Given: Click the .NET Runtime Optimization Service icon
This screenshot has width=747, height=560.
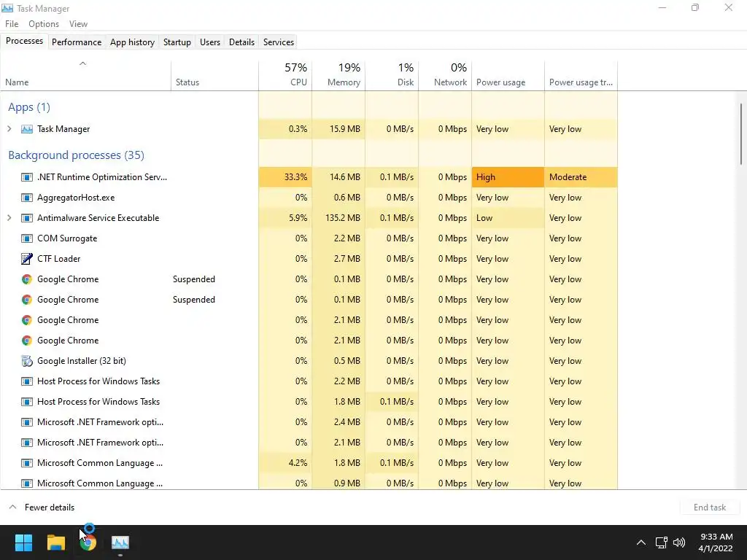Looking at the screenshot, I should [27, 177].
